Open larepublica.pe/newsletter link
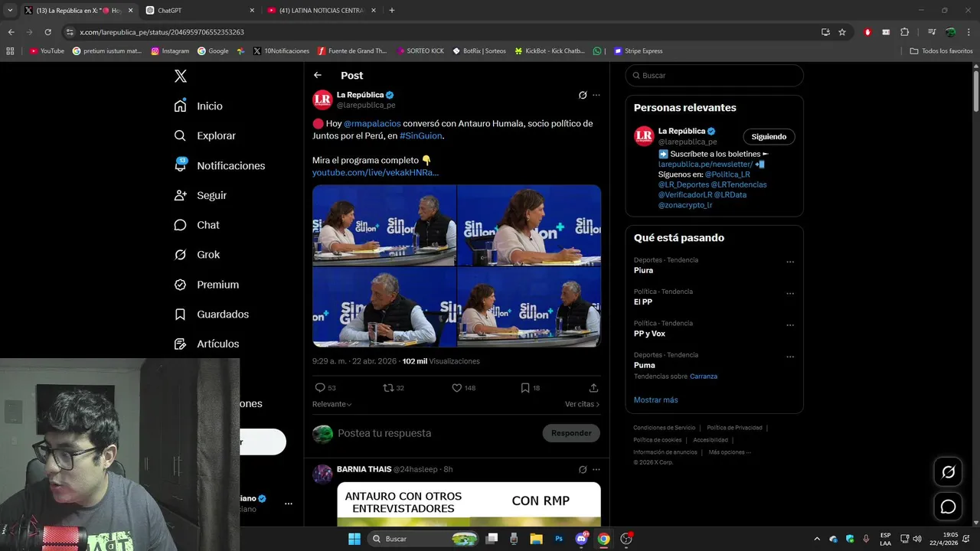This screenshot has width=980, height=551. (x=705, y=165)
